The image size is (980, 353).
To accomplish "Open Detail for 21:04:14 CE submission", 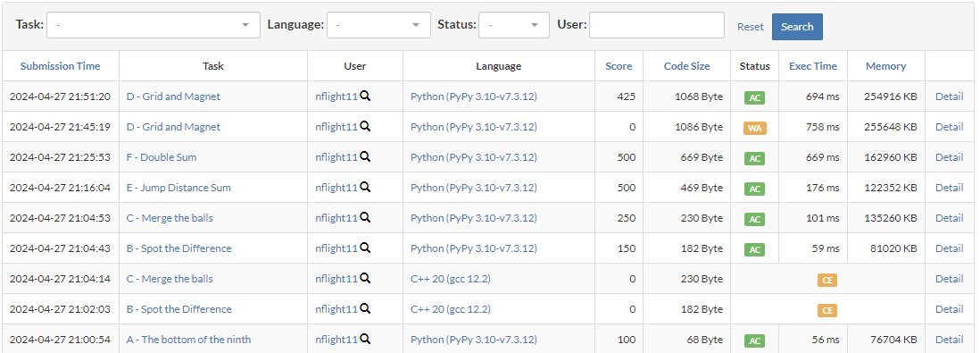I will coord(949,279).
